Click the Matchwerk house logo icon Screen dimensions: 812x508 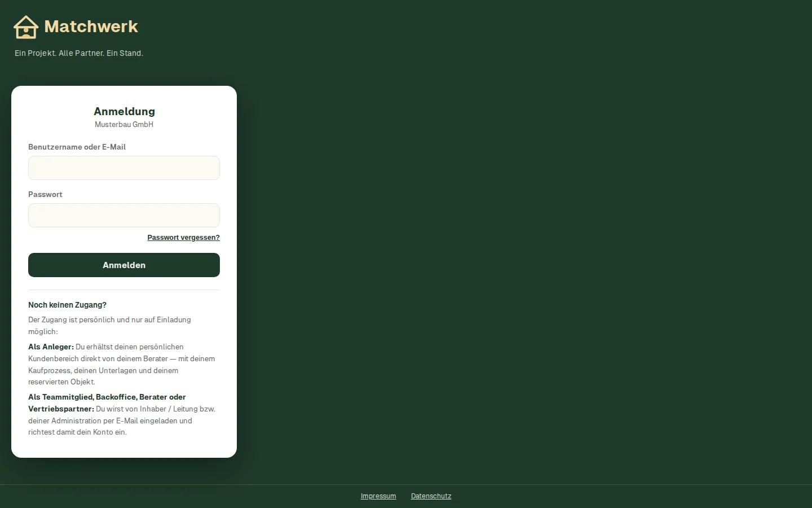(26, 27)
